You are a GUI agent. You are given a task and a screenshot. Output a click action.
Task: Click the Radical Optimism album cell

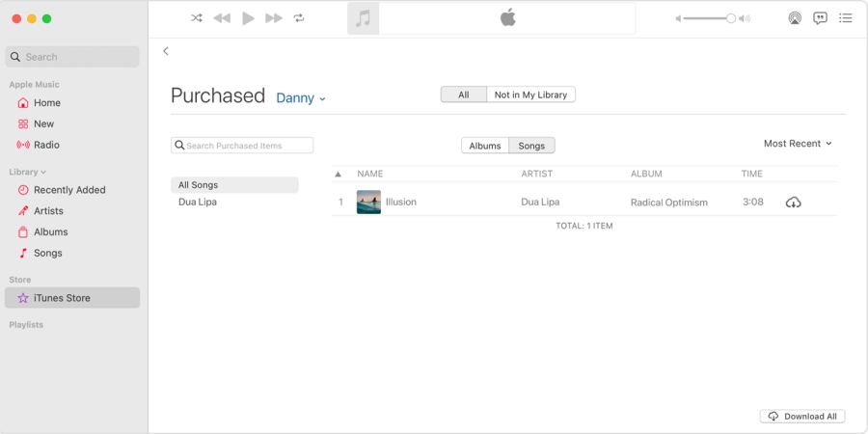pos(669,203)
